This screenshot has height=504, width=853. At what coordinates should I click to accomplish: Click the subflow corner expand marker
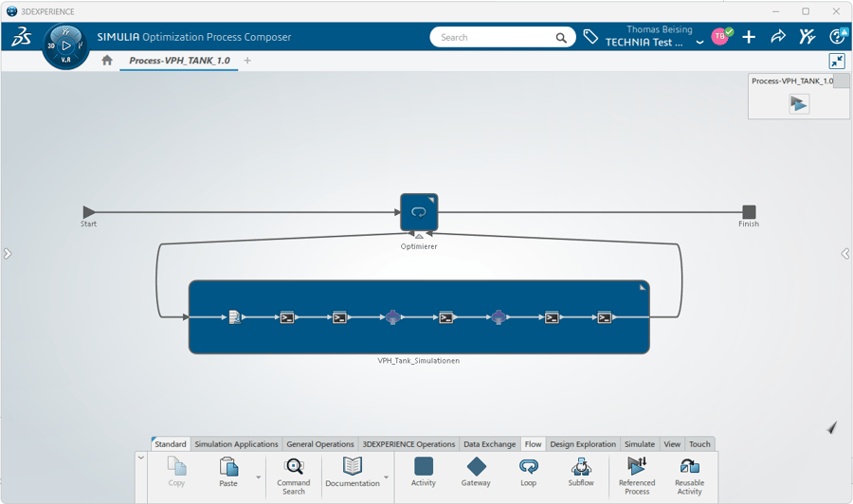coord(643,287)
